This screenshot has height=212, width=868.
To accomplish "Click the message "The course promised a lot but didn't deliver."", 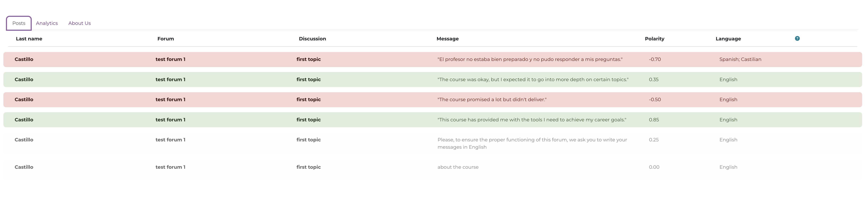I will tap(492, 100).
